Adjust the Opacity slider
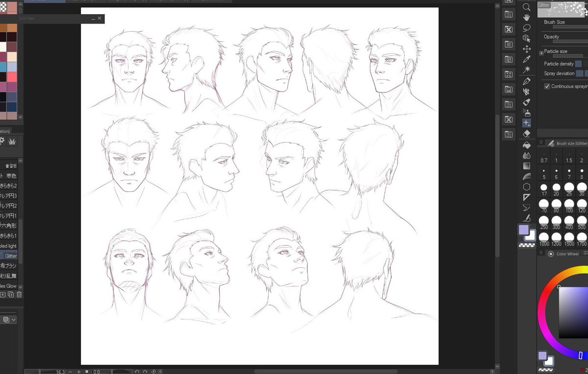The height and width of the screenshot is (374, 588). [570, 42]
